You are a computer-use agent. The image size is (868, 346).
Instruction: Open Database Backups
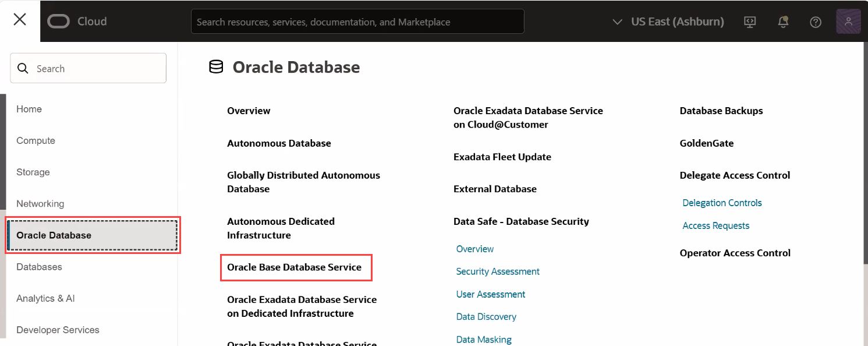pyautogui.click(x=721, y=111)
